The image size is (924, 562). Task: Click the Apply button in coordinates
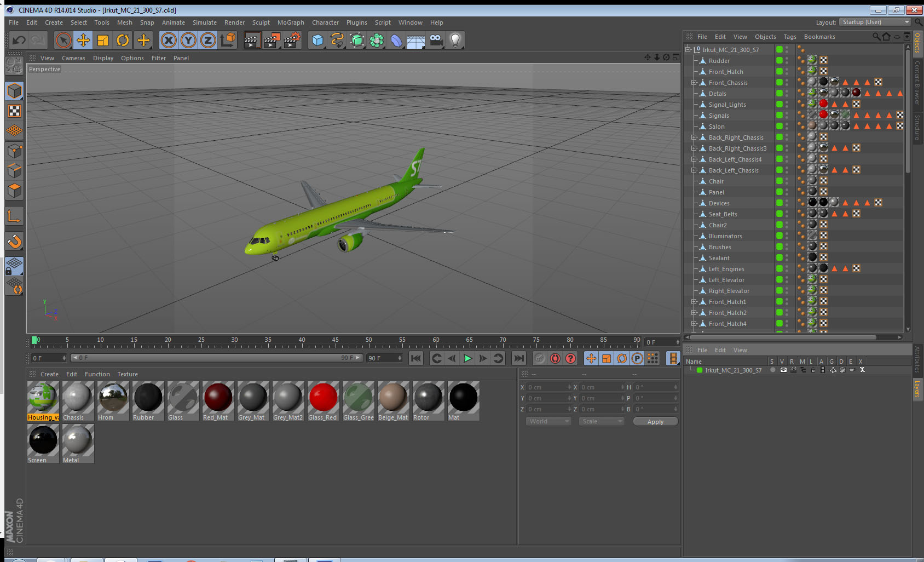click(x=655, y=422)
